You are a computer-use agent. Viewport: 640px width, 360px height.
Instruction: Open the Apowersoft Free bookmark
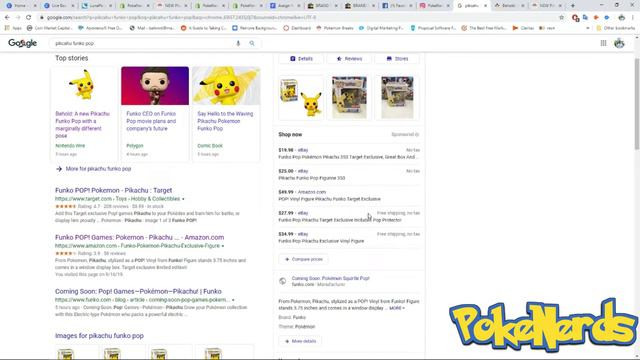(x=100, y=28)
